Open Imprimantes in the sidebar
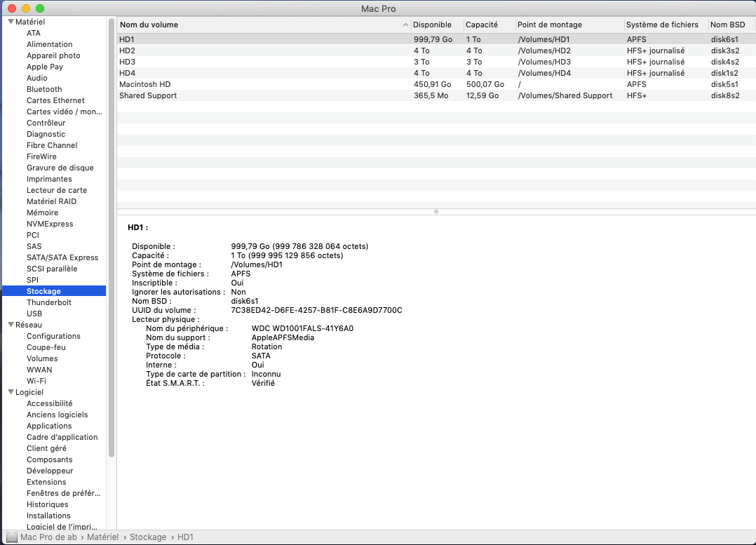 [49, 179]
